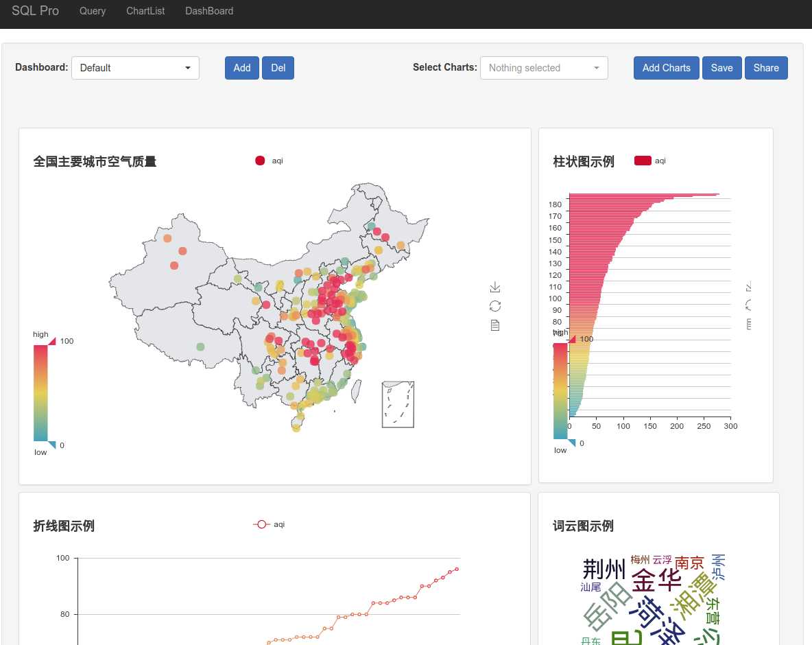
Task: Click the 100 label on the line chart axis
Action: 62,558
